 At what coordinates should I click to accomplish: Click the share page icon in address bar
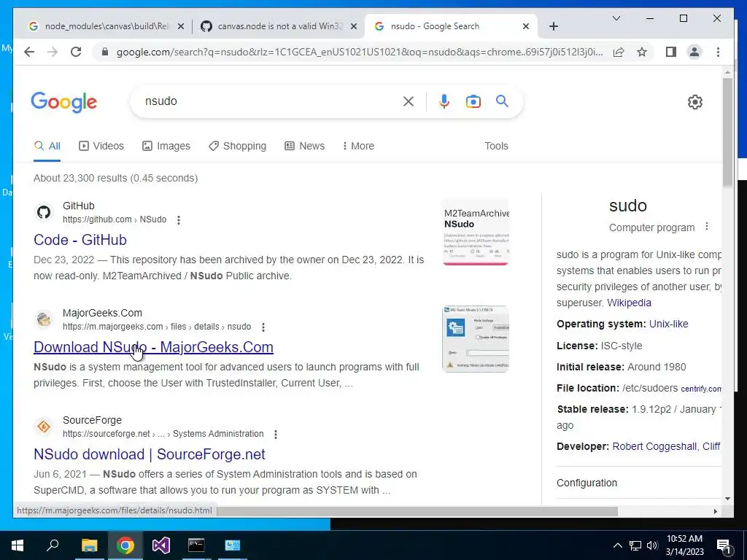(619, 52)
